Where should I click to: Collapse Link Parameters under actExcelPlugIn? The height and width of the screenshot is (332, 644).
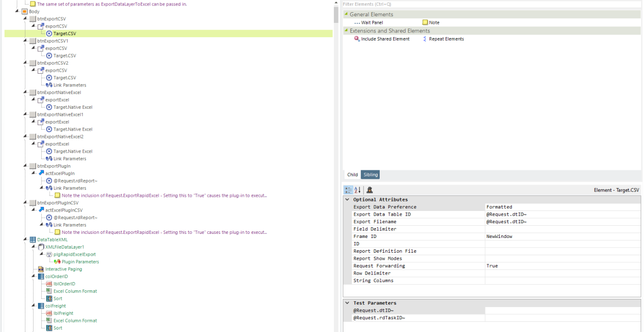[42, 188]
